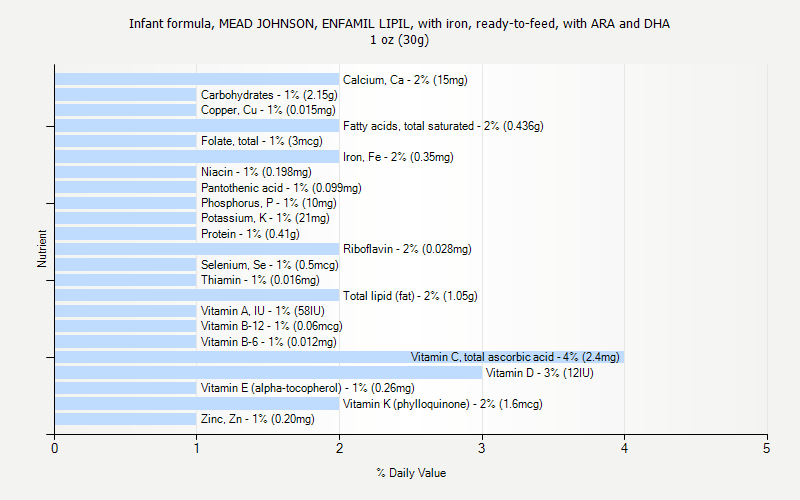
Task: Click the x-axis tick label 3
Action: coord(482,448)
